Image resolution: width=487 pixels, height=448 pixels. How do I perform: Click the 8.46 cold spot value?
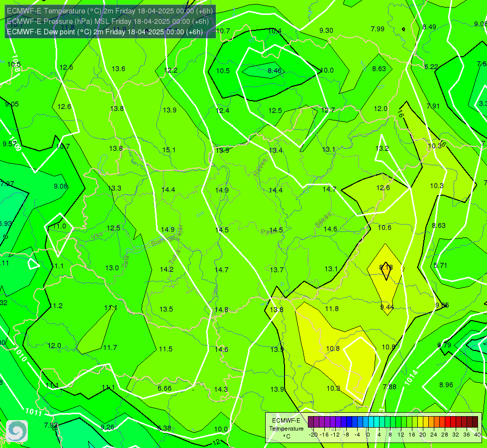(275, 71)
